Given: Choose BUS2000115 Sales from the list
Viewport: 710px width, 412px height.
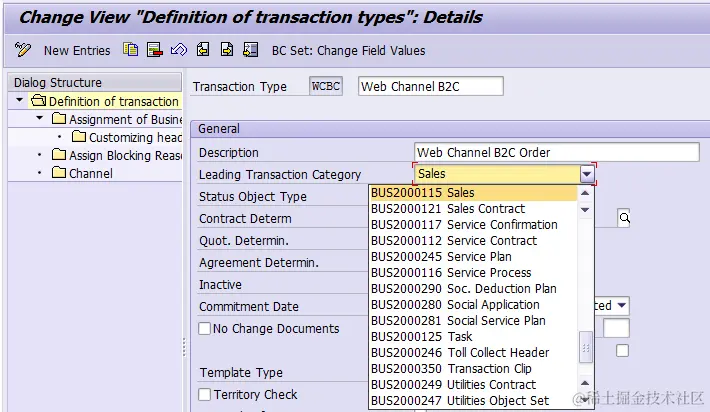Looking at the screenshot, I should [x=473, y=193].
